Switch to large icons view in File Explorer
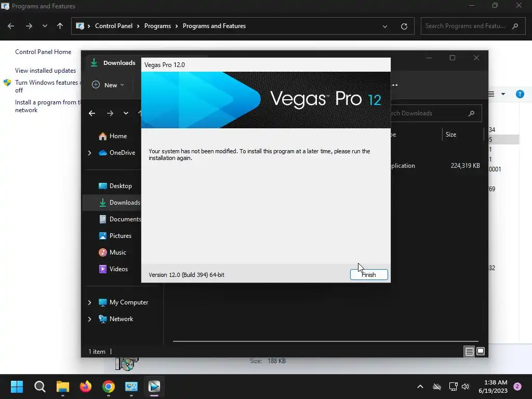Screen dimensions: 532x399 tap(481, 352)
